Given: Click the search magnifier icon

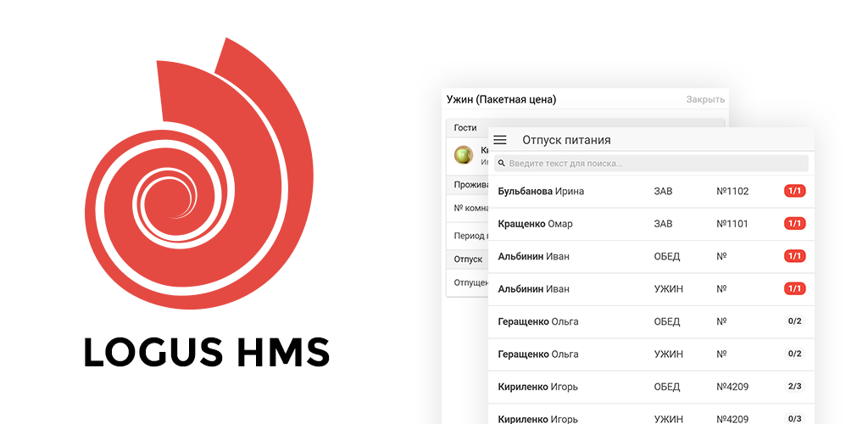Looking at the screenshot, I should pos(502,164).
